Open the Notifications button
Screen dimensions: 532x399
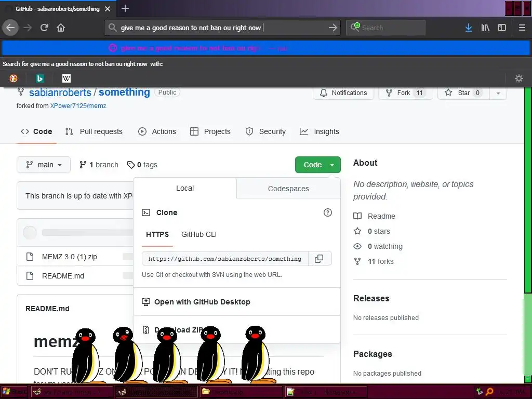[x=343, y=92]
